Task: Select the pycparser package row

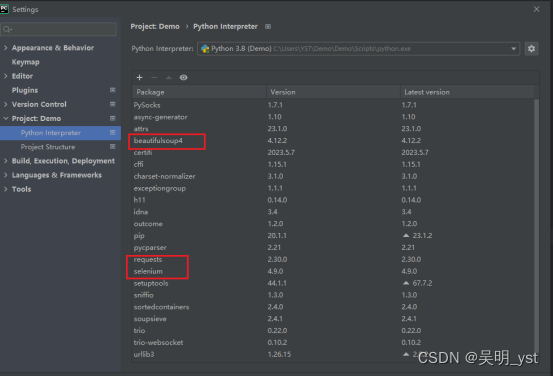Action: [x=333, y=247]
